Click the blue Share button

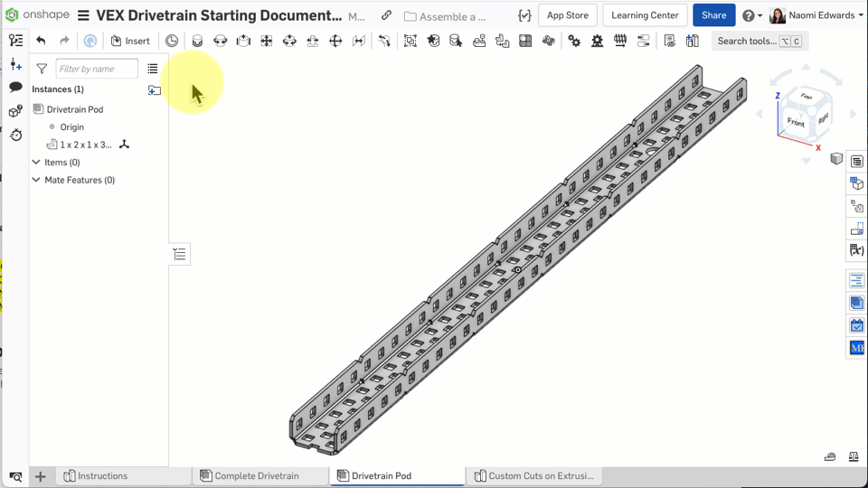tap(713, 15)
